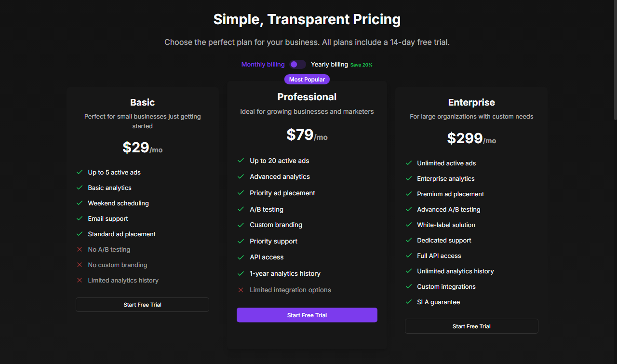The width and height of the screenshot is (617, 364).
Task: Click the Most Popular badge
Action: pyautogui.click(x=307, y=80)
